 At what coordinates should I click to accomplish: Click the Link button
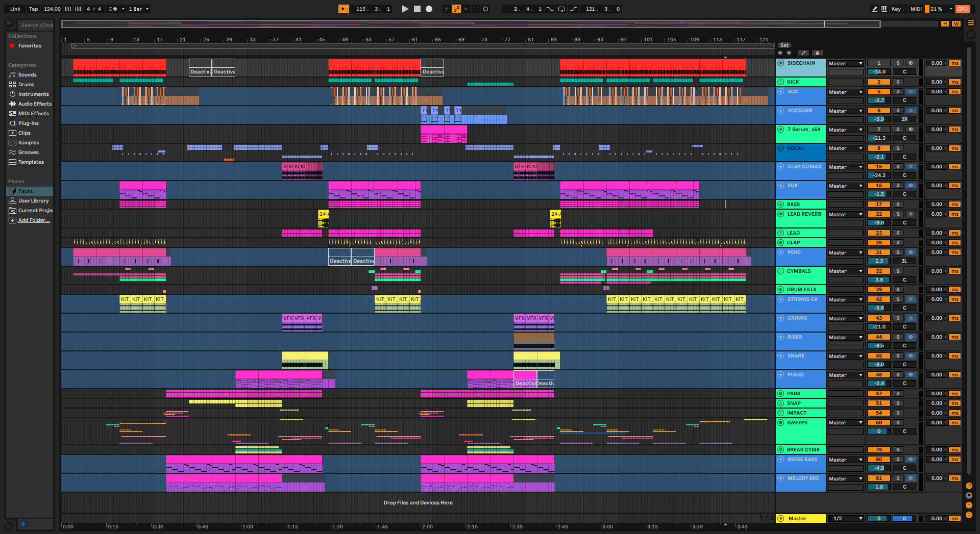click(15, 9)
